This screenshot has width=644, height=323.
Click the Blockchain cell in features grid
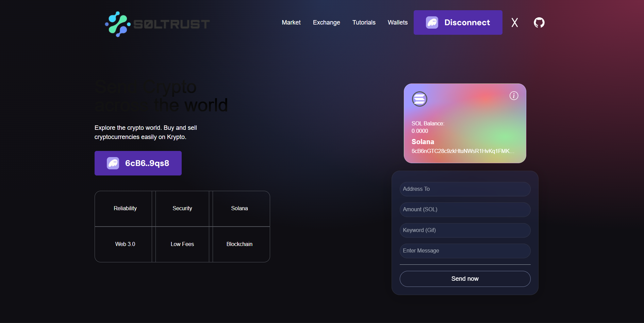[240, 244]
